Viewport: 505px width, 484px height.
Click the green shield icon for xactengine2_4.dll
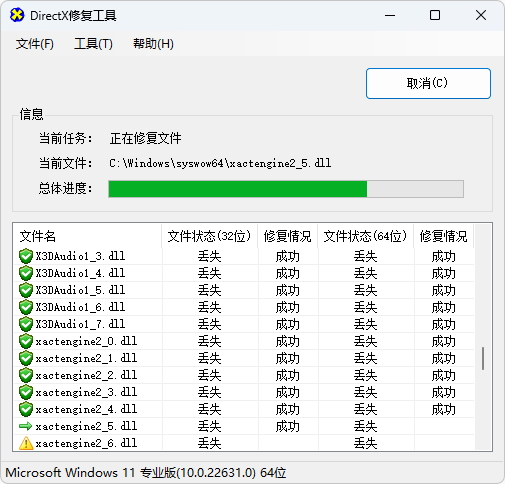tap(26, 409)
